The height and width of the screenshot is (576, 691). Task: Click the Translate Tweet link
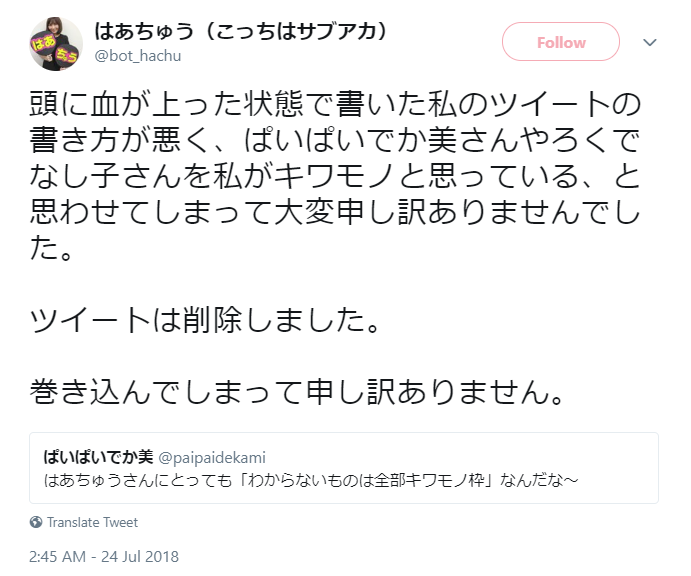[93, 522]
